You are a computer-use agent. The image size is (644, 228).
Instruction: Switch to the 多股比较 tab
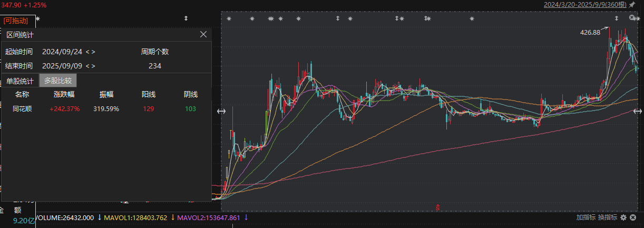(x=58, y=81)
